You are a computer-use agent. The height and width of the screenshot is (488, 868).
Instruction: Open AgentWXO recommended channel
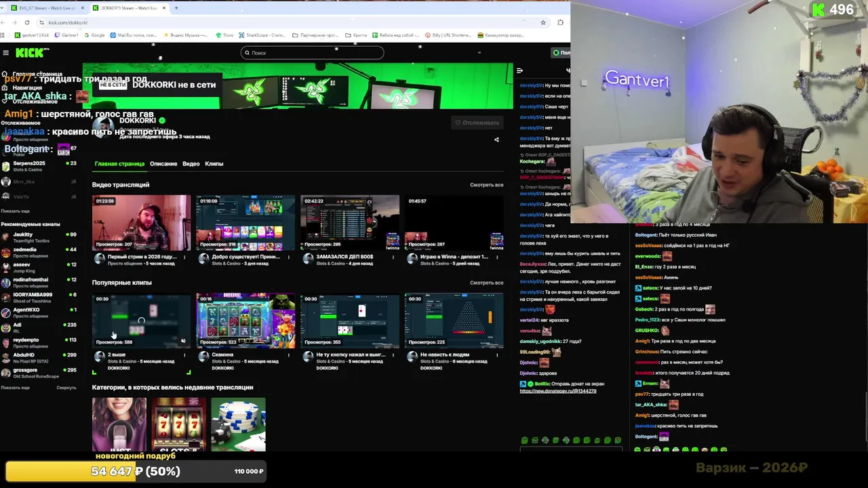(39, 312)
